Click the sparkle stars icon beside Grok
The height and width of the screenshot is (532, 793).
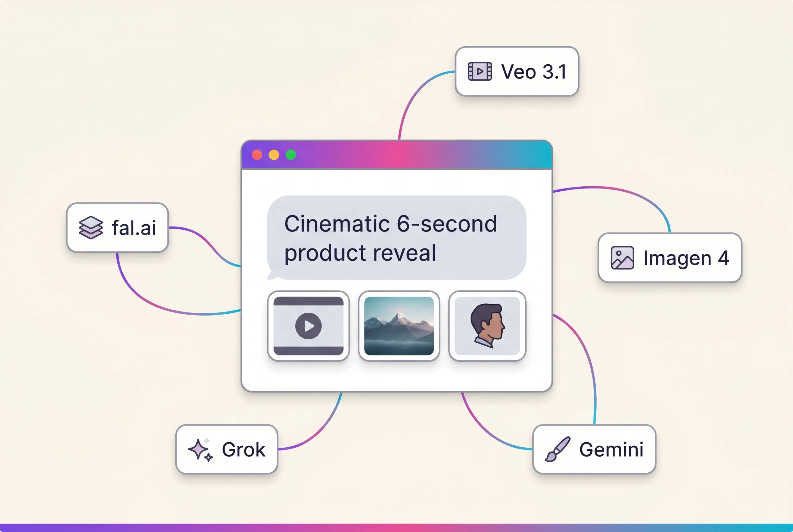click(x=200, y=450)
